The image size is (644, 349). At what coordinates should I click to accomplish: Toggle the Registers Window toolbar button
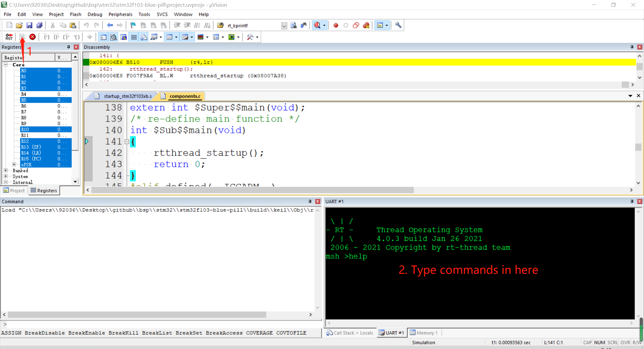pos(134,37)
